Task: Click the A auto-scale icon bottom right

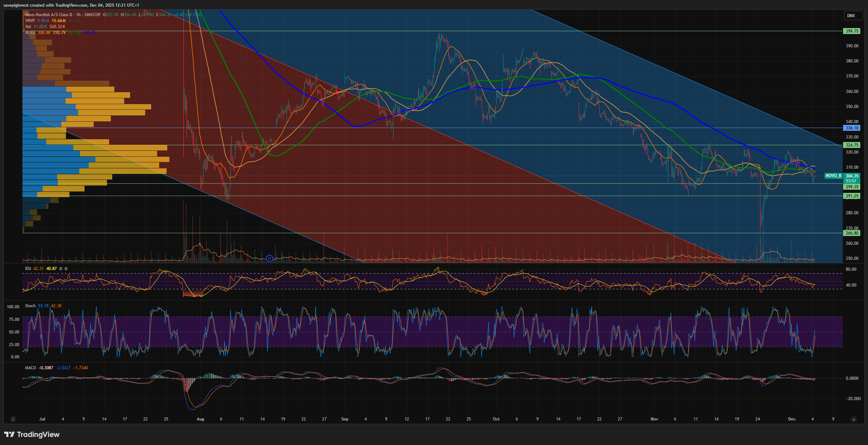Action: click(854, 419)
